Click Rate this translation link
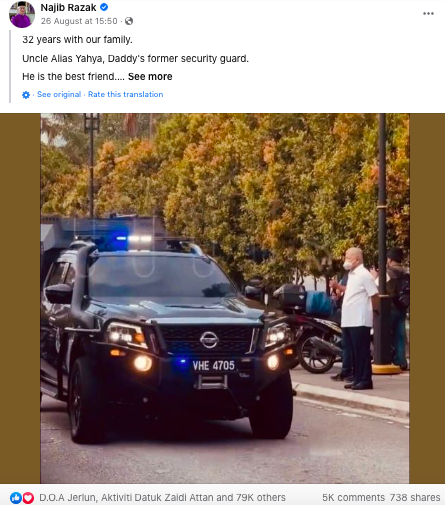 (x=126, y=94)
